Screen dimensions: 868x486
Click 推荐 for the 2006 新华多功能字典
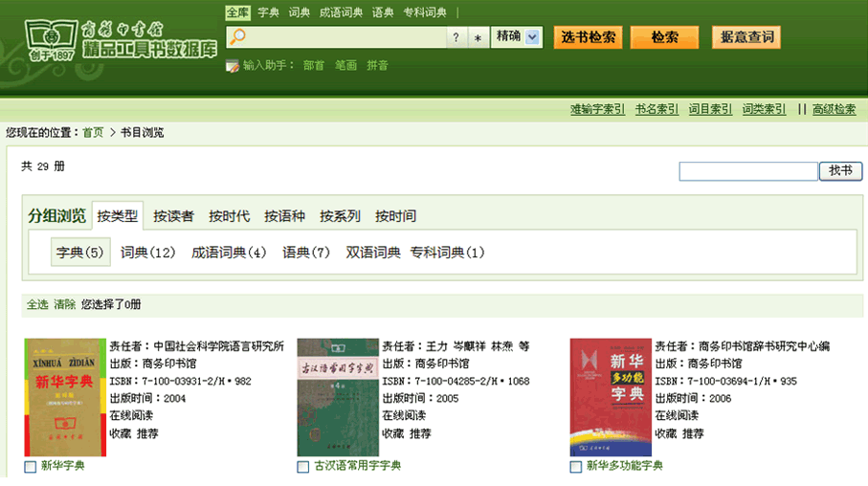coord(693,434)
